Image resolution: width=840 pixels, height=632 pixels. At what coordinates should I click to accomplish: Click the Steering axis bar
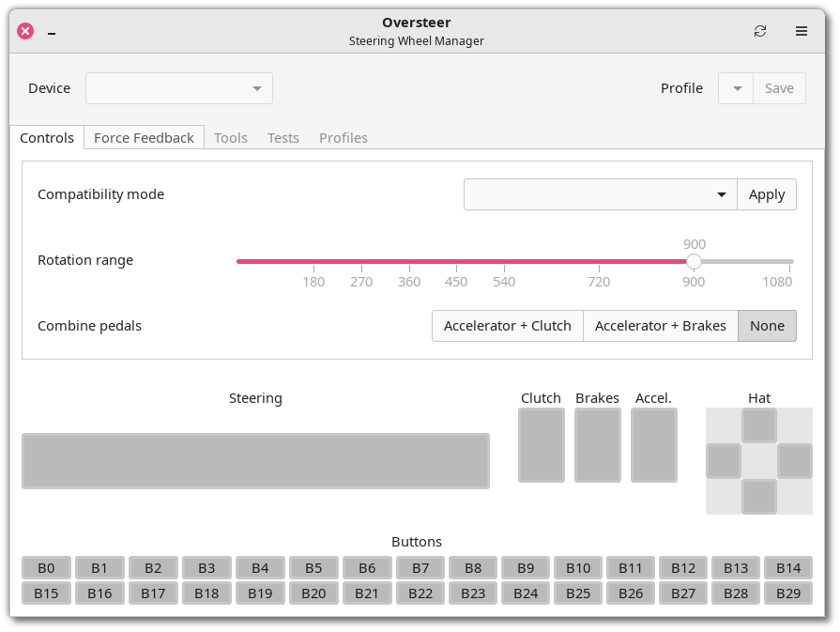tap(255, 461)
